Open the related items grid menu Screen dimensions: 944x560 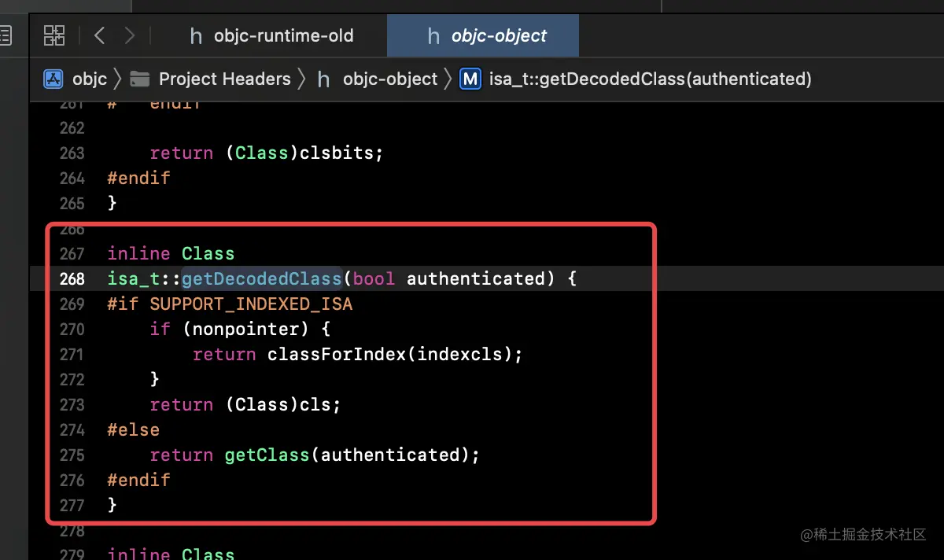54,35
